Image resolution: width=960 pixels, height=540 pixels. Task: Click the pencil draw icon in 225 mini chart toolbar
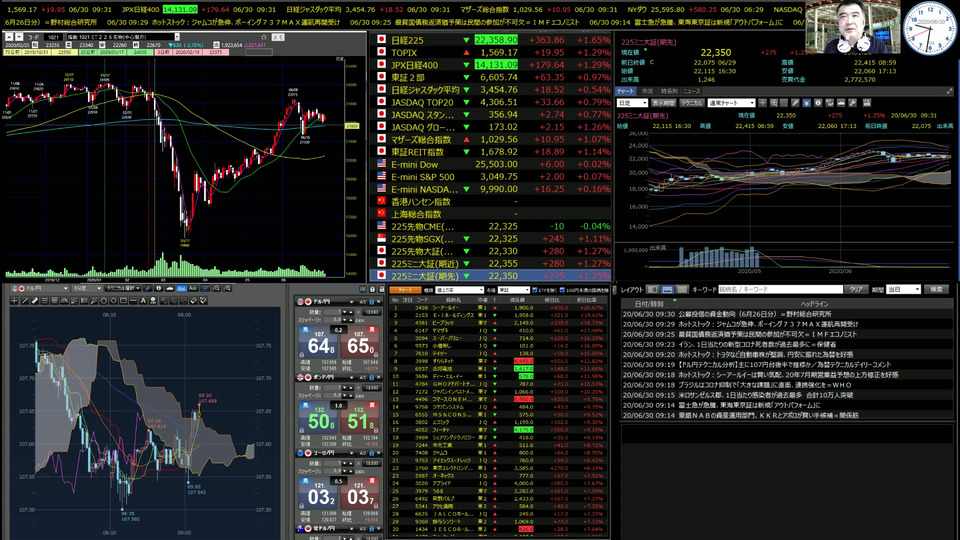pos(795,103)
